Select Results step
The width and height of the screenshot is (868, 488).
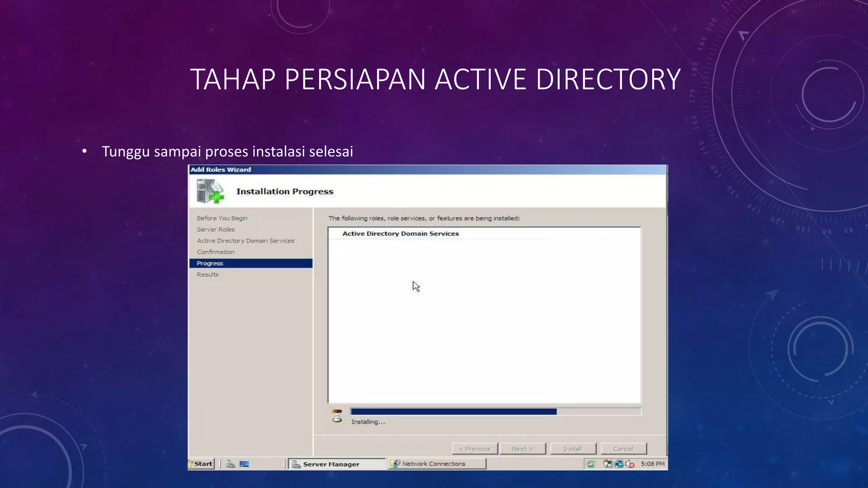click(208, 274)
